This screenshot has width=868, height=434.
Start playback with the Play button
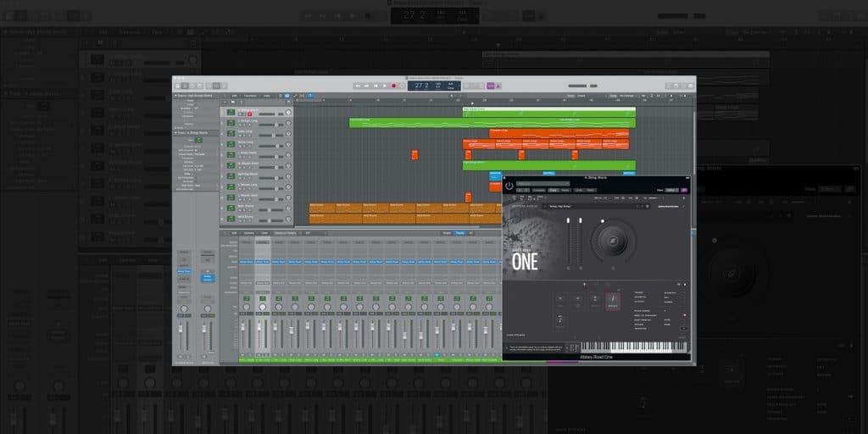pyautogui.click(x=385, y=86)
